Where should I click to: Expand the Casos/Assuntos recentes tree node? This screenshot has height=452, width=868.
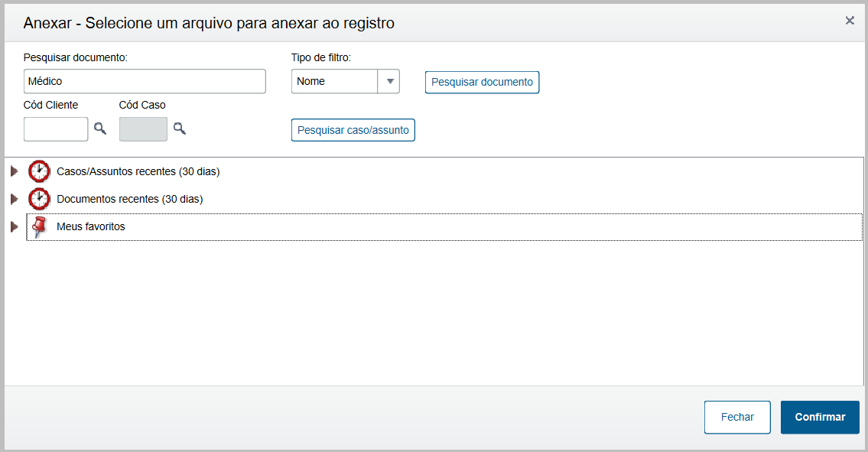(x=14, y=171)
